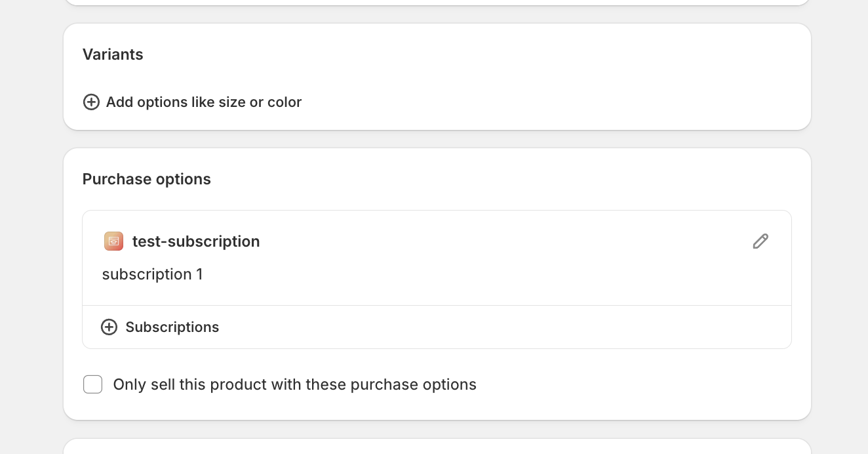Click the partially visible card at bottom
The width and height of the screenshot is (868, 454).
(x=437, y=447)
